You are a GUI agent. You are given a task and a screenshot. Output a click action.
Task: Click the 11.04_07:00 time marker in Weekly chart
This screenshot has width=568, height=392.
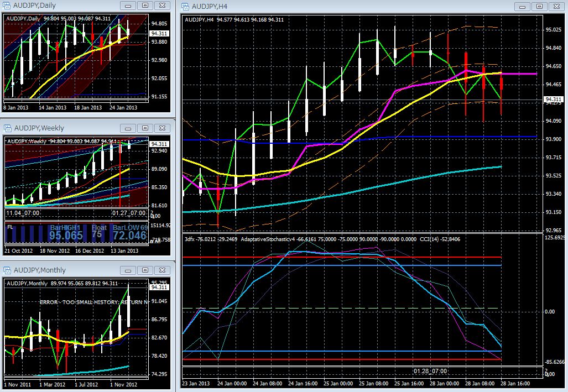click(23, 213)
